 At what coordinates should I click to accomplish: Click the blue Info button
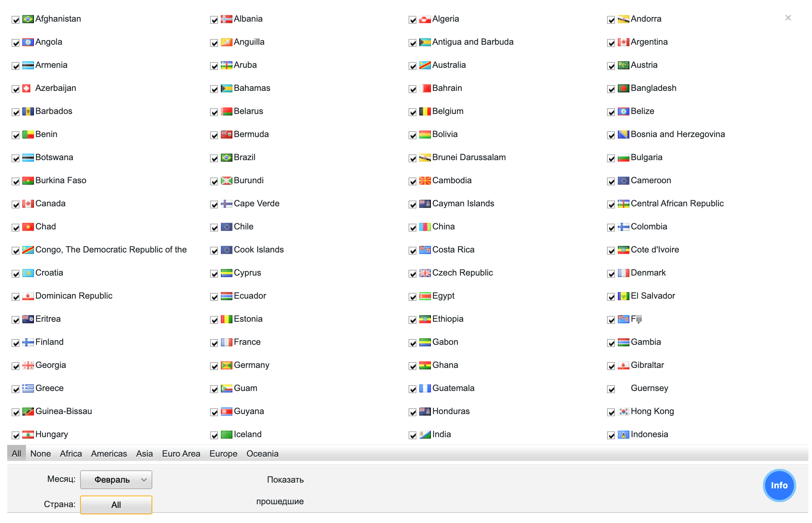pos(779,485)
